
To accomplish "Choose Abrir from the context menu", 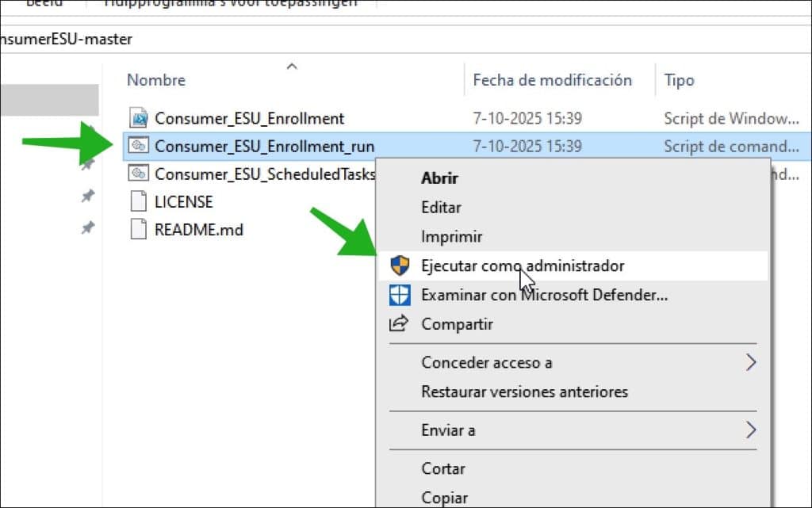I will [x=439, y=178].
